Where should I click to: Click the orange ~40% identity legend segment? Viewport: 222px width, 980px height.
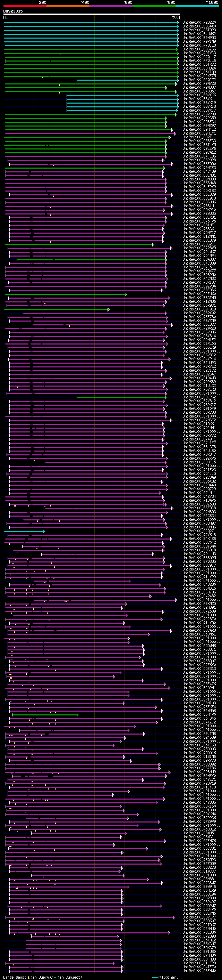tap(68, 6)
